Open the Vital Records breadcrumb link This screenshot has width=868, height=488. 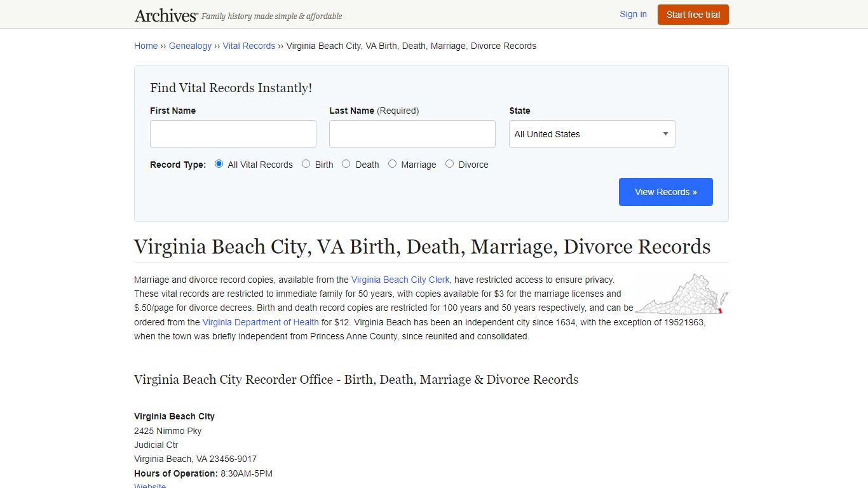coord(248,46)
